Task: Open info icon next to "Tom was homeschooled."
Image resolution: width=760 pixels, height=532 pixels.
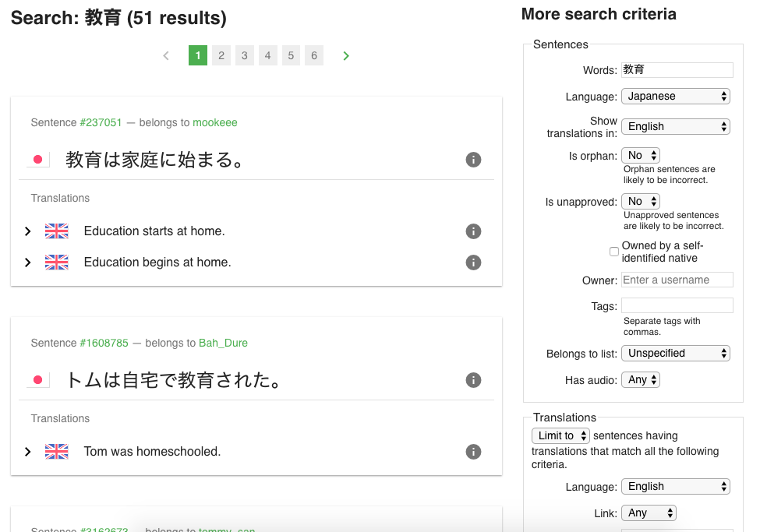Action: [473, 451]
